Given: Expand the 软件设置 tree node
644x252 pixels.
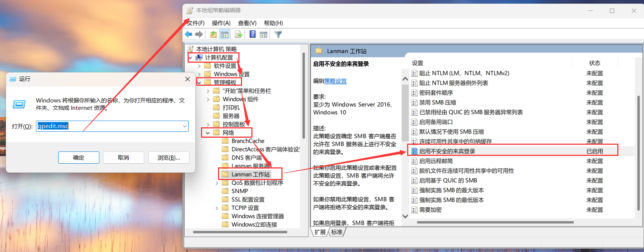Looking at the screenshot, I should coord(199,66).
